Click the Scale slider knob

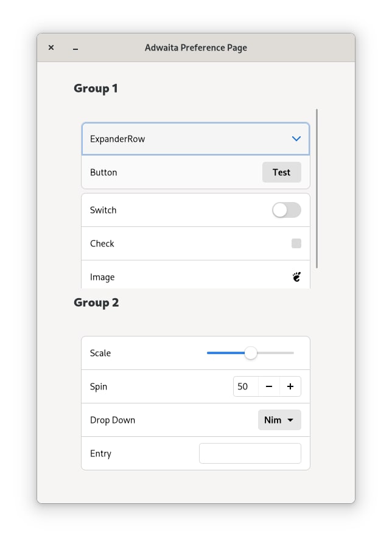[x=250, y=353]
